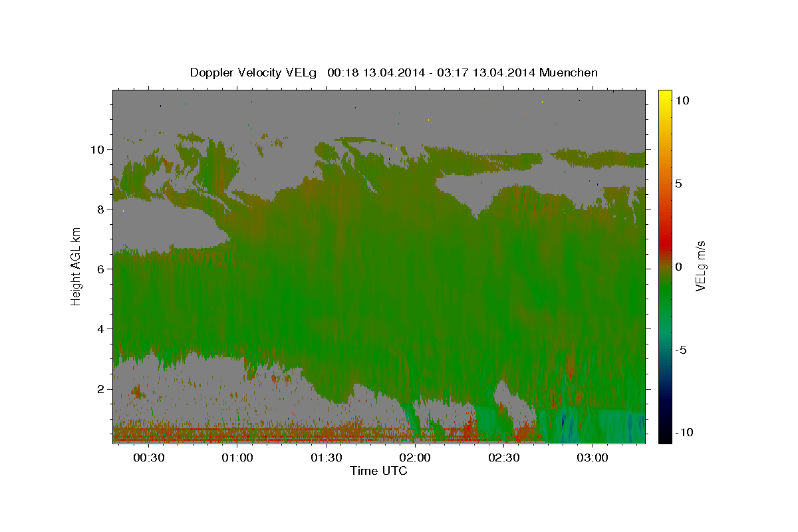Click the height tick label '8'
This screenshot has width=798, height=532.
[101, 209]
